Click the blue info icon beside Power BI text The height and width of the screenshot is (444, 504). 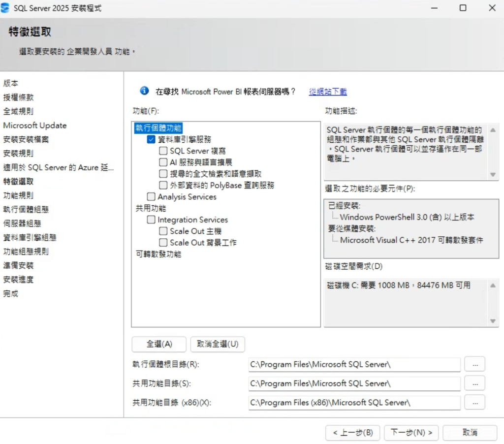click(x=144, y=91)
